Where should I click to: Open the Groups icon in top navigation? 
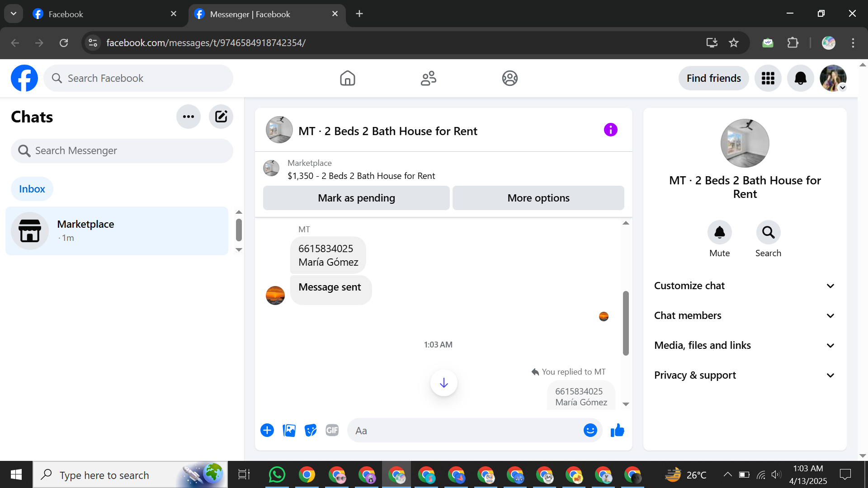[510, 78]
